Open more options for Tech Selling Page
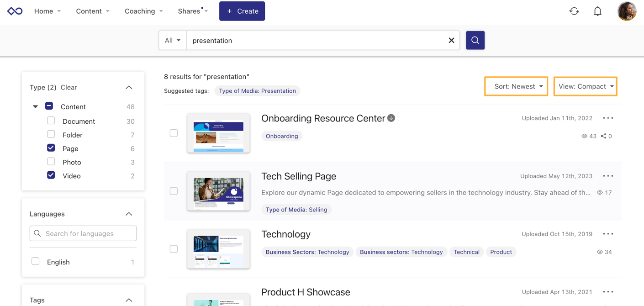This screenshot has width=644, height=306. point(608,176)
